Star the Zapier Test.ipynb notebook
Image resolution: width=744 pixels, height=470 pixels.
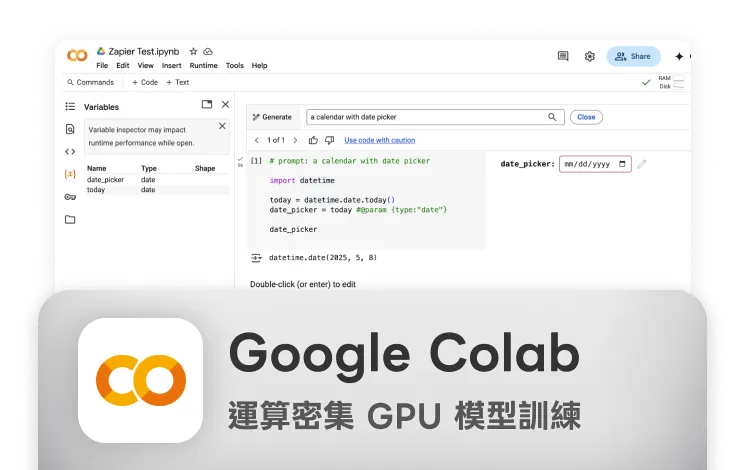coord(193,51)
